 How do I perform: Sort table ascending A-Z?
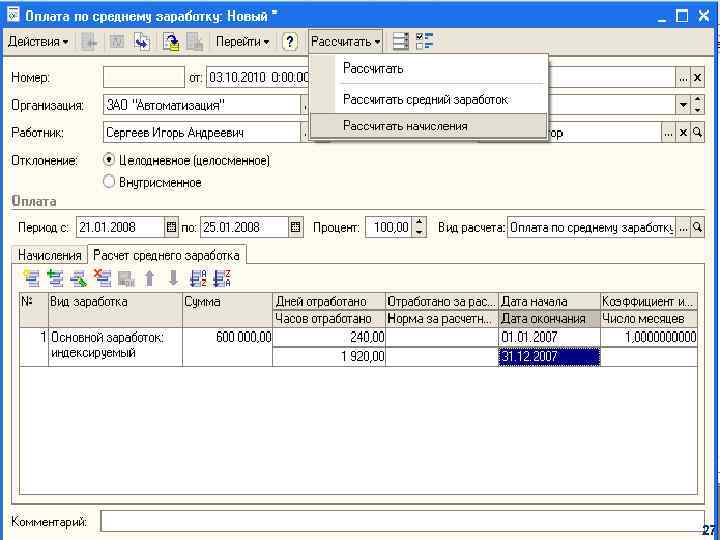198,278
